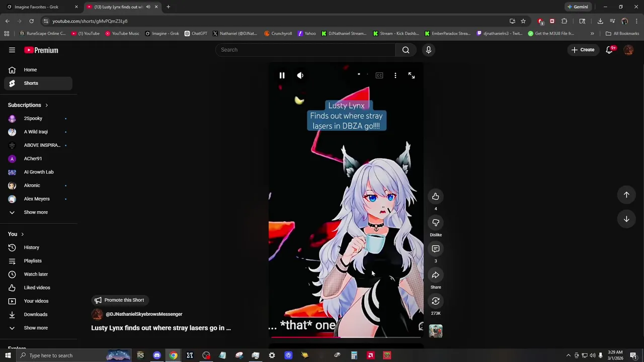Like this Short with thumbs up
This screenshot has height=362, width=644.
(436, 197)
